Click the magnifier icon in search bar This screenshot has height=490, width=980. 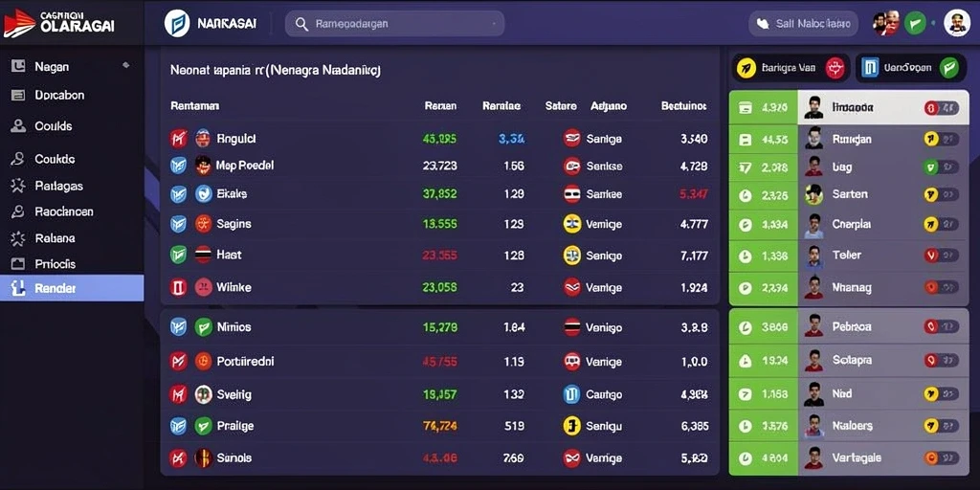(301, 24)
